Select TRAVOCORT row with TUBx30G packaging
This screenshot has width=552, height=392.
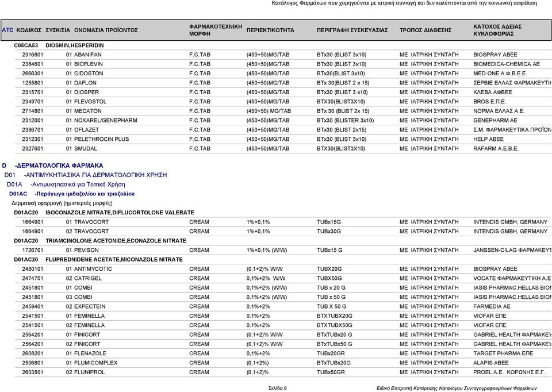[283, 232]
